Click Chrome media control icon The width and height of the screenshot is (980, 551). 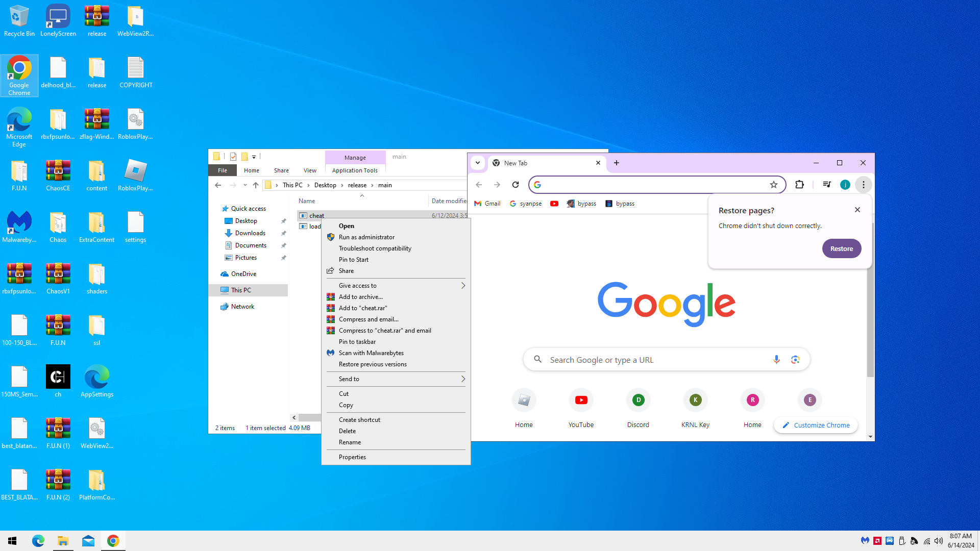[827, 185]
